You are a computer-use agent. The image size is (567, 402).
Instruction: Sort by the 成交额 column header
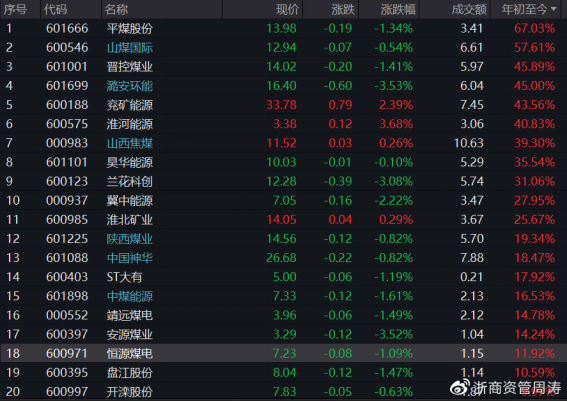click(469, 10)
